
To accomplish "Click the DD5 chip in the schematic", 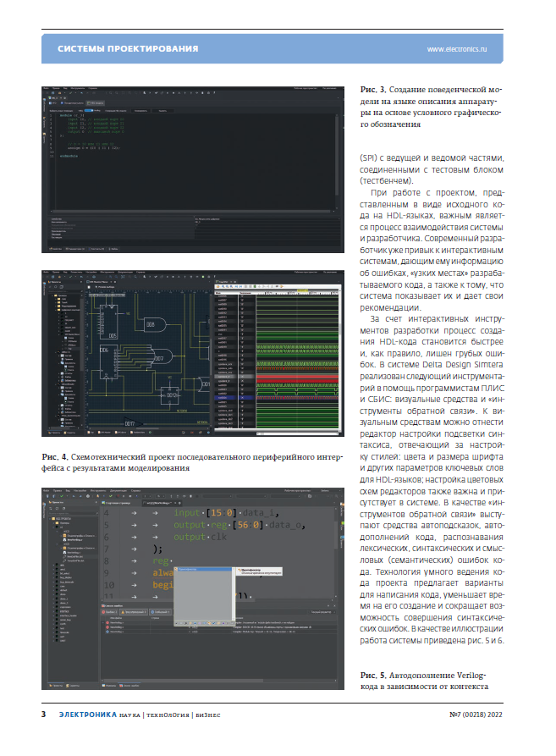I will tap(109, 322).
